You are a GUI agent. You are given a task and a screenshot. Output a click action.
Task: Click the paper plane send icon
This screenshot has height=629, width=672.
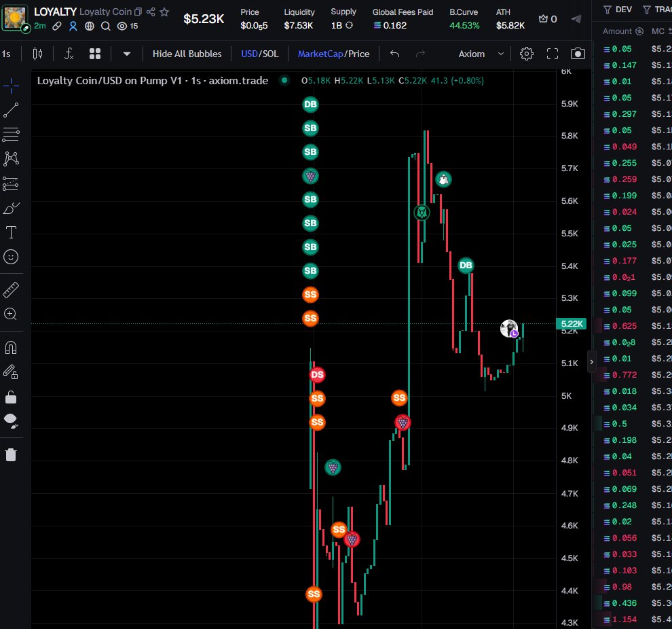click(576, 19)
